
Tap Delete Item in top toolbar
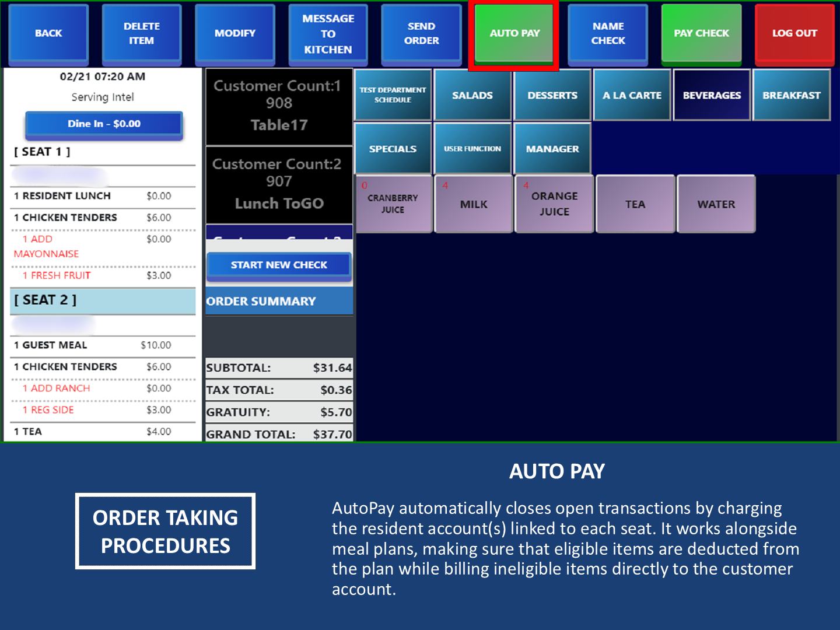coord(142,34)
